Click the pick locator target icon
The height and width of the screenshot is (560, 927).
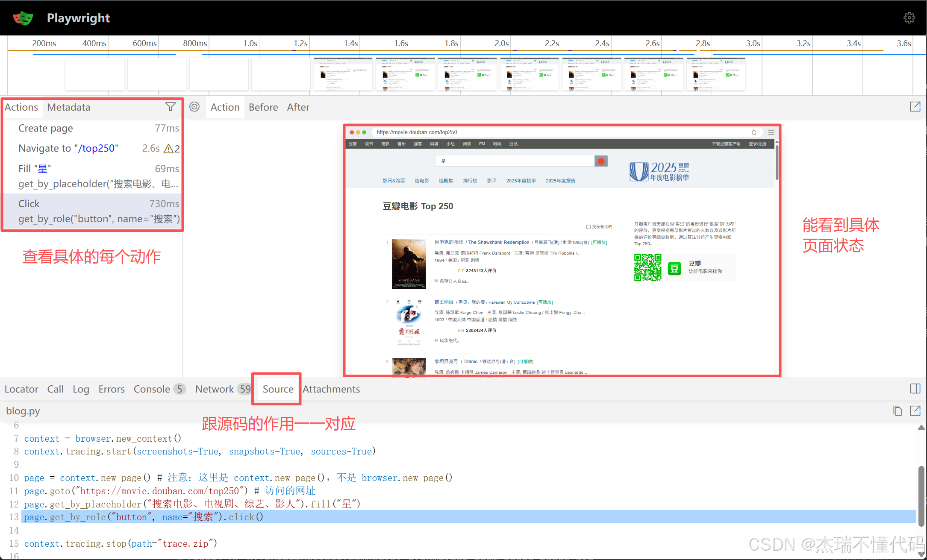194,107
